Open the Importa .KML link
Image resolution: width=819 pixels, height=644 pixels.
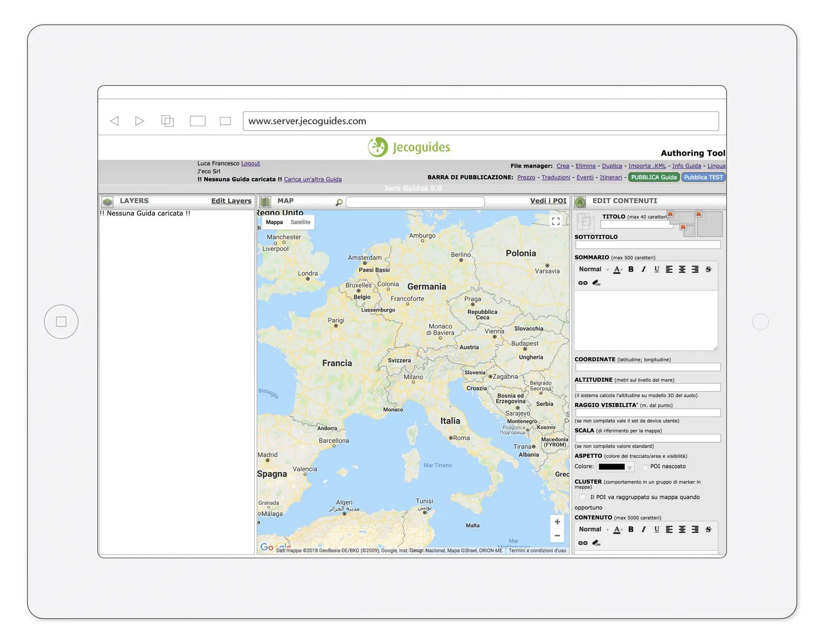(x=647, y=166)
